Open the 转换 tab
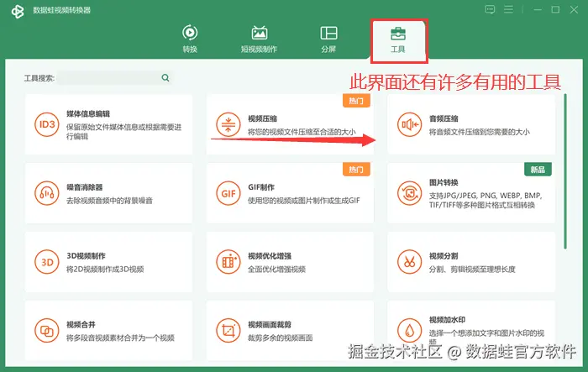This screenshot has height=372, width=588. tap(190, 39)
